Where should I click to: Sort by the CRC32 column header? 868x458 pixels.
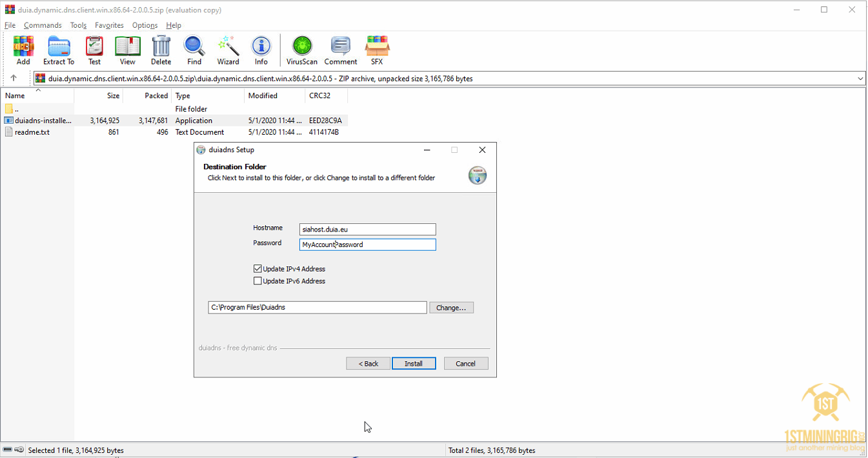tap(326, 95)
